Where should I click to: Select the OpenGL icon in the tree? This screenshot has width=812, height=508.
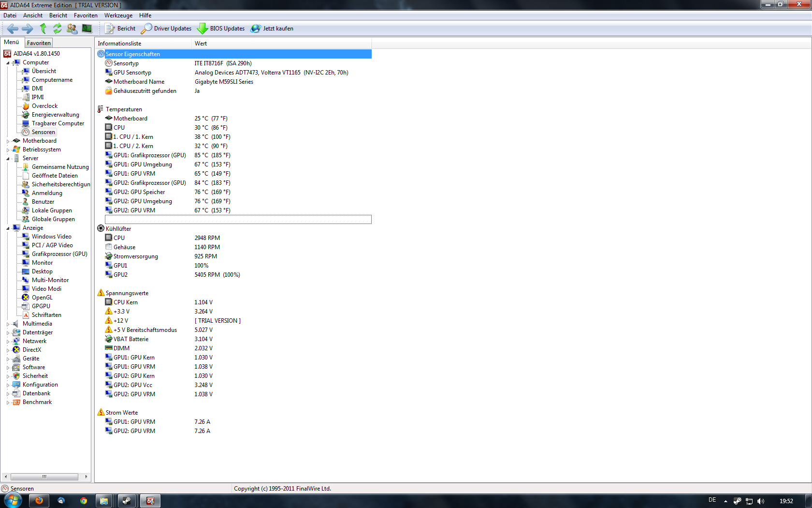26,298
